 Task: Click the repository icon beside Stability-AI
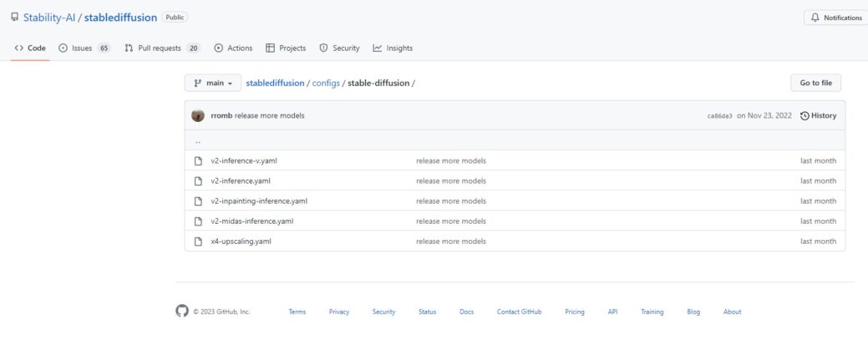tap(14, 18)
